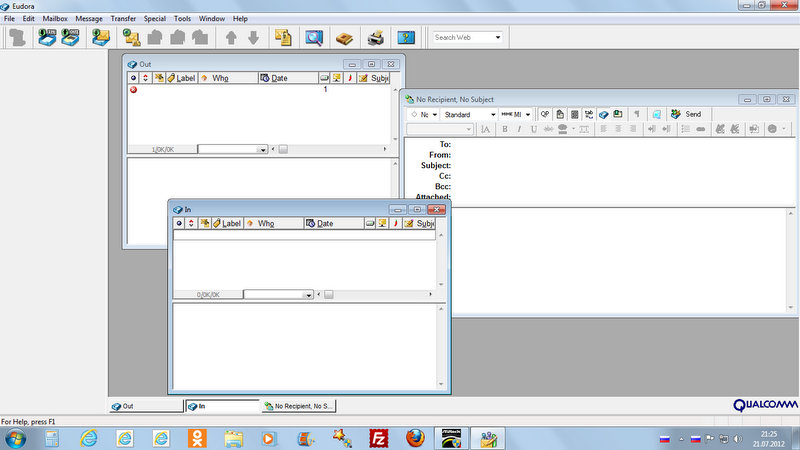The width and height of the screenshot is (800, 450).
Task: Switch to the Out window tab
Action: click(146, 406)
